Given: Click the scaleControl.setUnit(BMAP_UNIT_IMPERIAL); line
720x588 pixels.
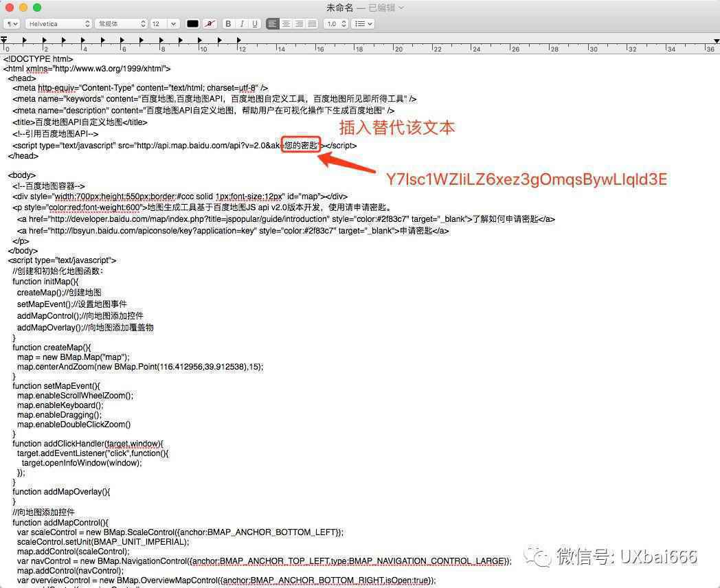Looking at the screenshot, I should coord(103,542).
